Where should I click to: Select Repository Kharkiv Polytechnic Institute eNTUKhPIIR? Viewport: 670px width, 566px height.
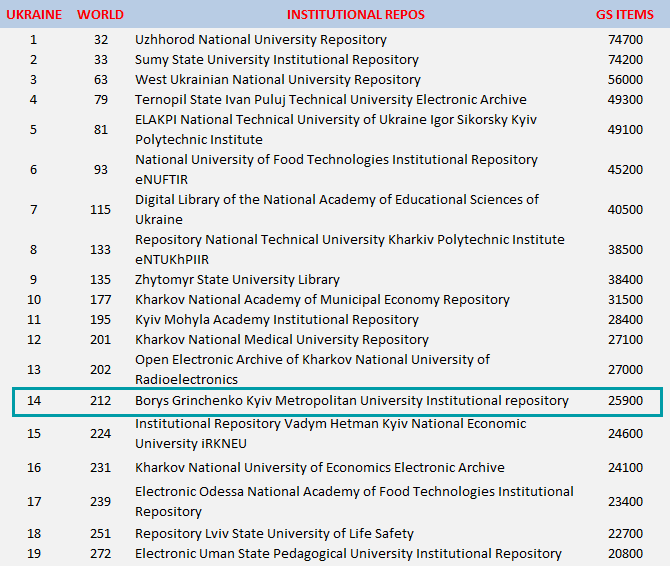point(350,249)
